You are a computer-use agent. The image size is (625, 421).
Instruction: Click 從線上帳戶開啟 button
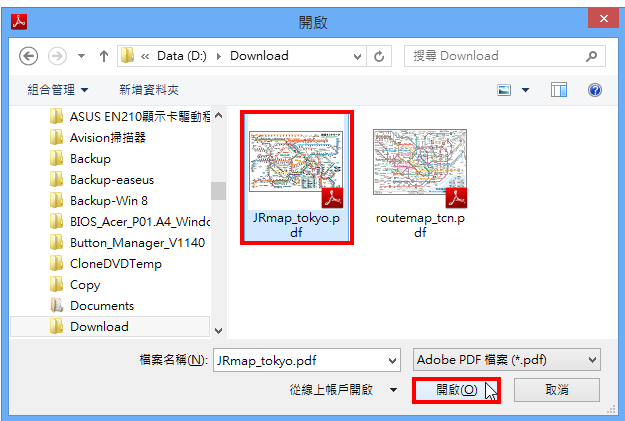pyautogui.click(x=331, y=390)
